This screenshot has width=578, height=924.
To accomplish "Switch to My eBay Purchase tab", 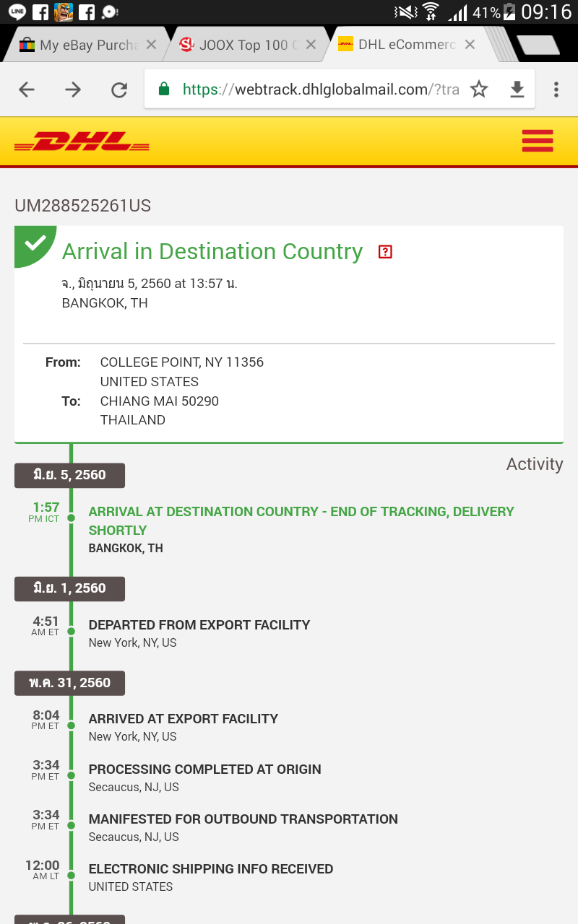I will pos(78,45).
